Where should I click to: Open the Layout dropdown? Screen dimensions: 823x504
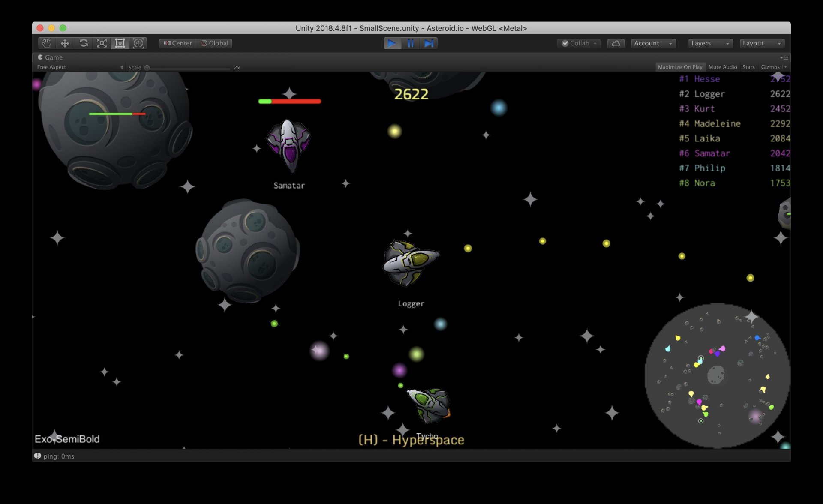click(x=762, y=43)
